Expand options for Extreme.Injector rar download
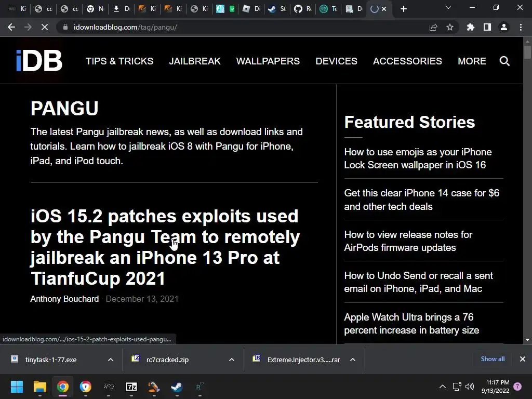This screenshot has width=532, height=399. pyautogui.click(x=353, y=360)
